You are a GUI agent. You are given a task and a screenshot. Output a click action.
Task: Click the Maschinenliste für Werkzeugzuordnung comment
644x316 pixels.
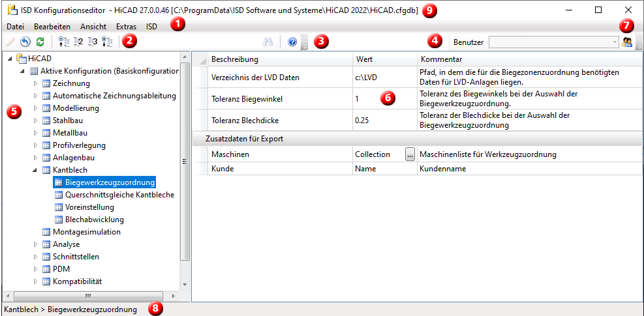click(x=488, y=154)
